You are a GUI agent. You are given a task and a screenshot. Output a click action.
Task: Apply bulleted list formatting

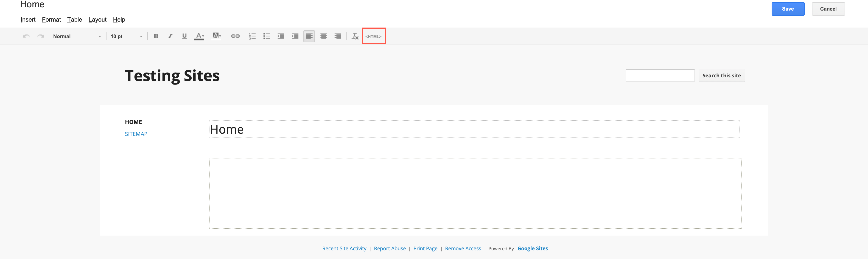click(x=266, y=36)
